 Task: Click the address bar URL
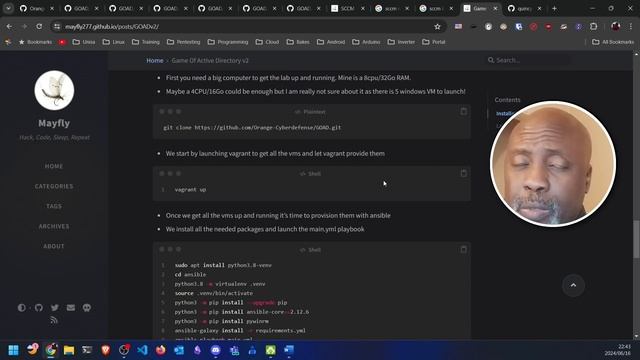[x=112, y=27]
